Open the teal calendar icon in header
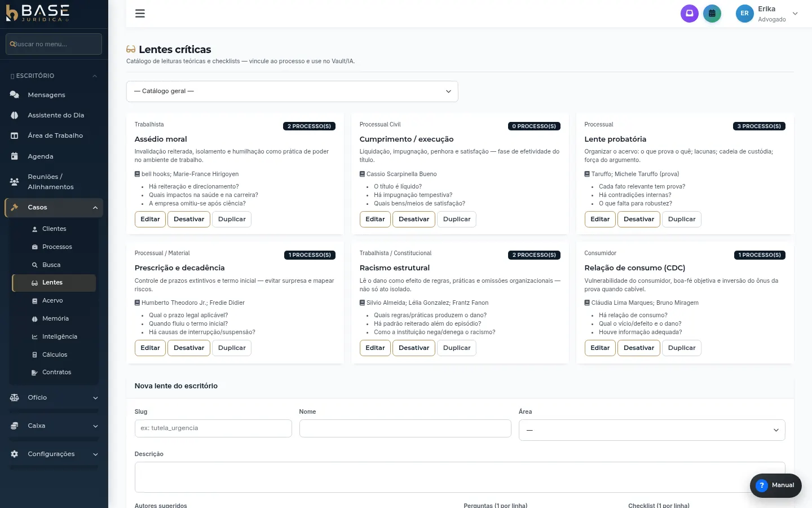 712,14
